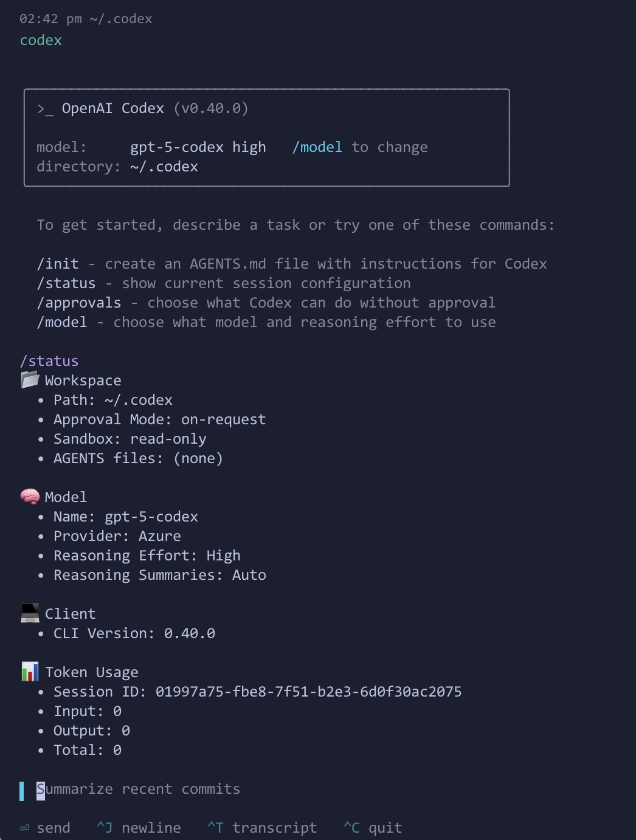Click the laptop icon beside Client
This screenshot has width=636, height=840.
tap(30, 613)
